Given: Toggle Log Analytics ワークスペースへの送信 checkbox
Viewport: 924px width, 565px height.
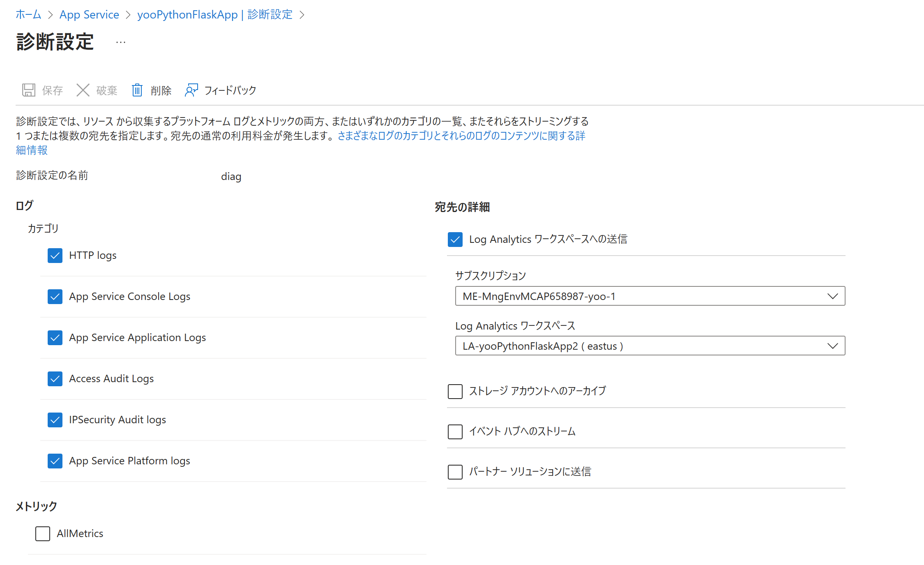Looking at the screenshot, I should point(455,239).
